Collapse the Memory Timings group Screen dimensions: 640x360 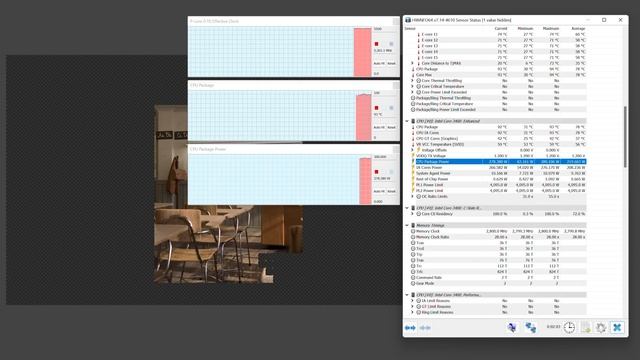pyautogui.click(x=407, y=225)
